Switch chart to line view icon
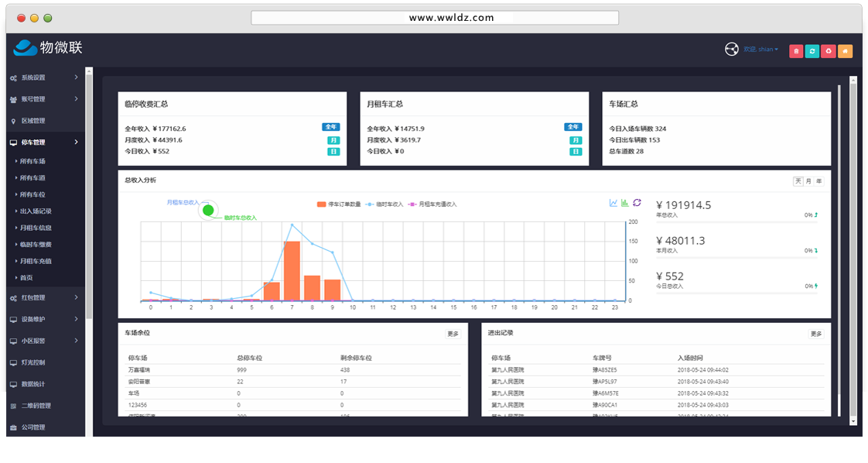 click(613, 203)
